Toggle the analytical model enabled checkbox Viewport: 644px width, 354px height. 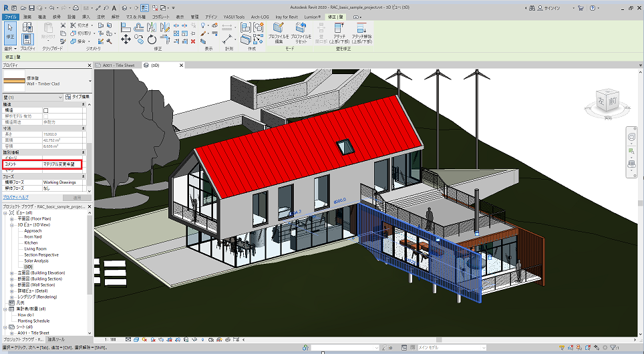[45, 117]
